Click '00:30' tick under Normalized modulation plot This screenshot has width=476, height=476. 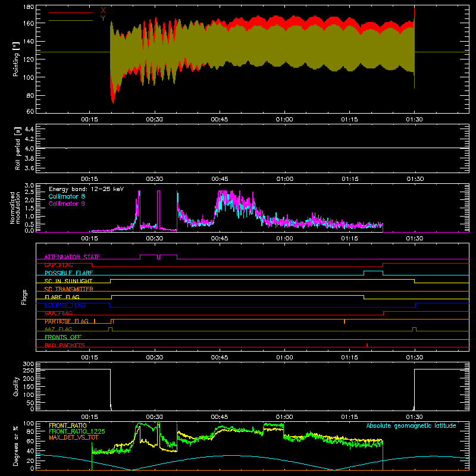(x=155, y=239)
